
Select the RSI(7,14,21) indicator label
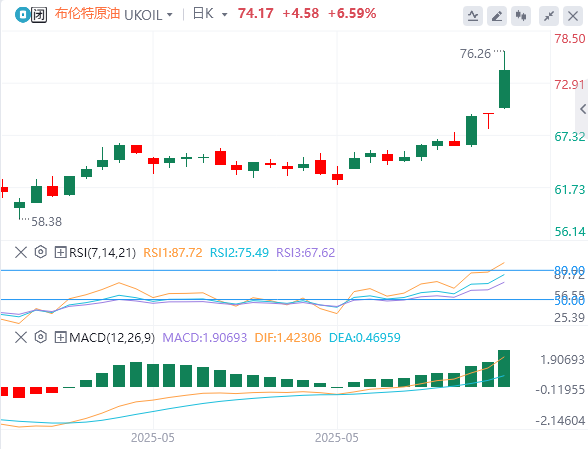(x=102, y=252)
